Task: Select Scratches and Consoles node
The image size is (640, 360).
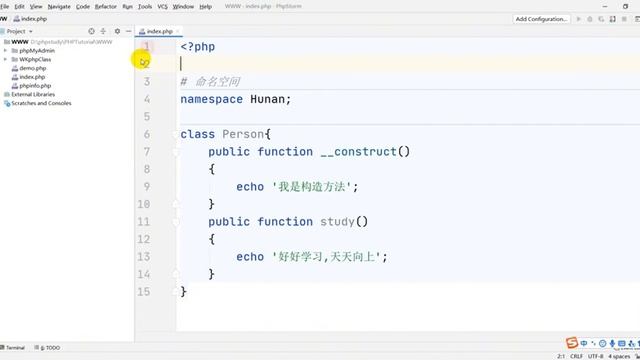Action: tap(41, 103)
